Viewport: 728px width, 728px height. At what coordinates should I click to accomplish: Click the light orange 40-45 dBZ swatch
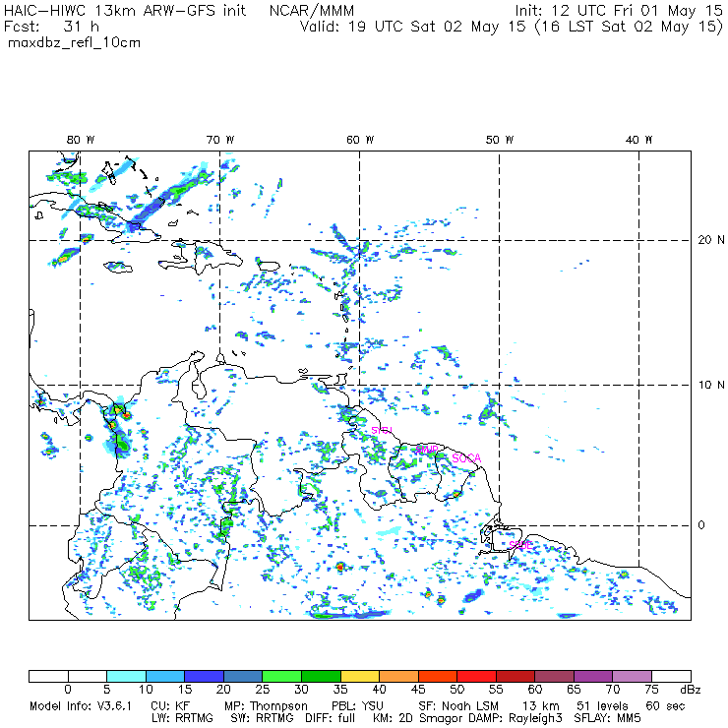[398, 676]
